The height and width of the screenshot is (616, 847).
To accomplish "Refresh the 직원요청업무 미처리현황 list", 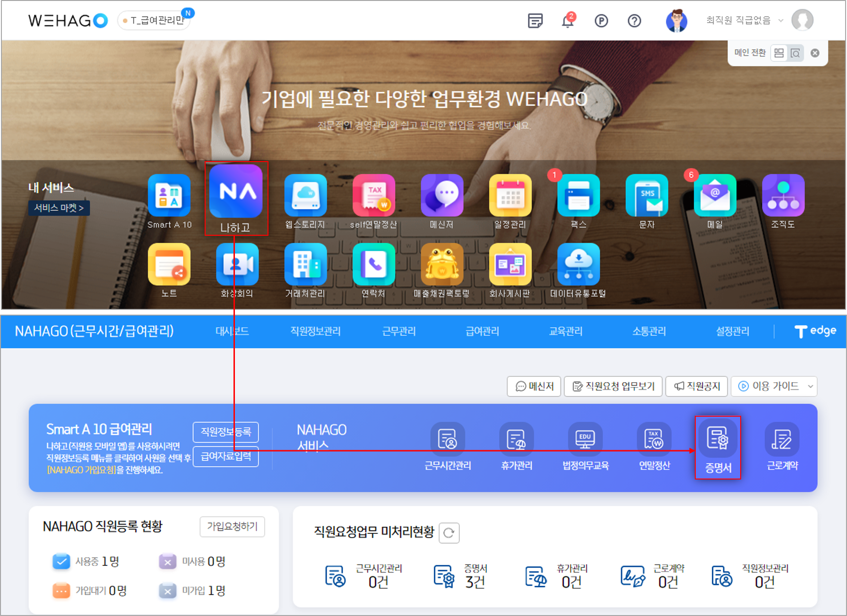I will pos(449,533).
